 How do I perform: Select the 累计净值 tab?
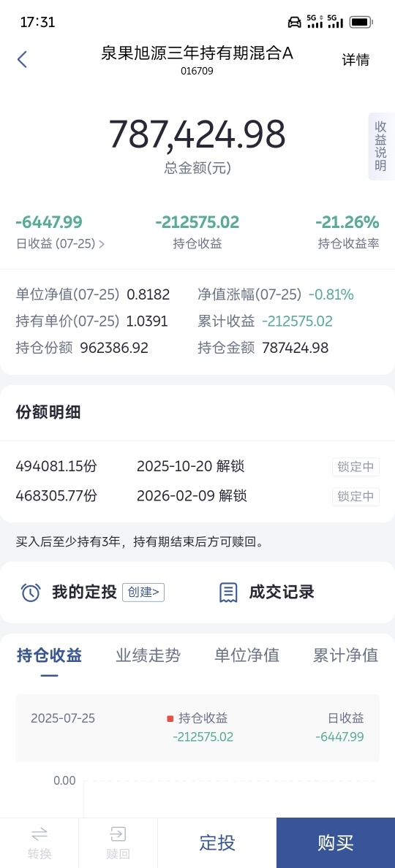click(x=346, y=655)
